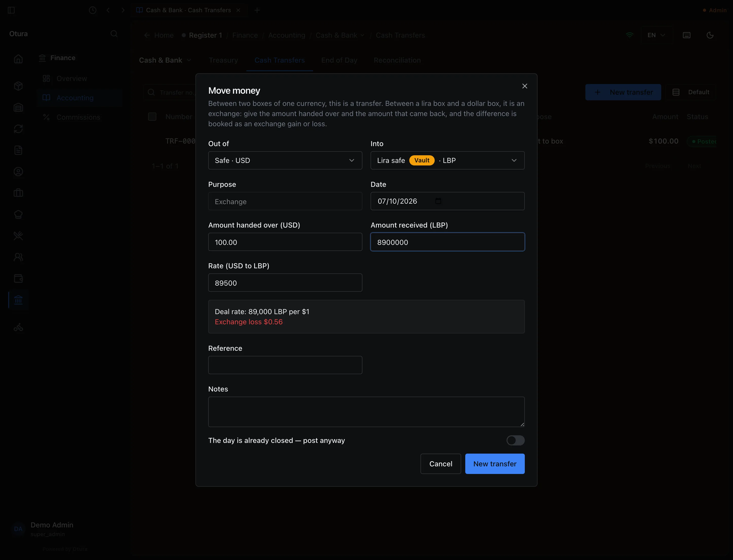Switch to the Treasury tab
Screen dimensions: 733x560
coord(223,60)
